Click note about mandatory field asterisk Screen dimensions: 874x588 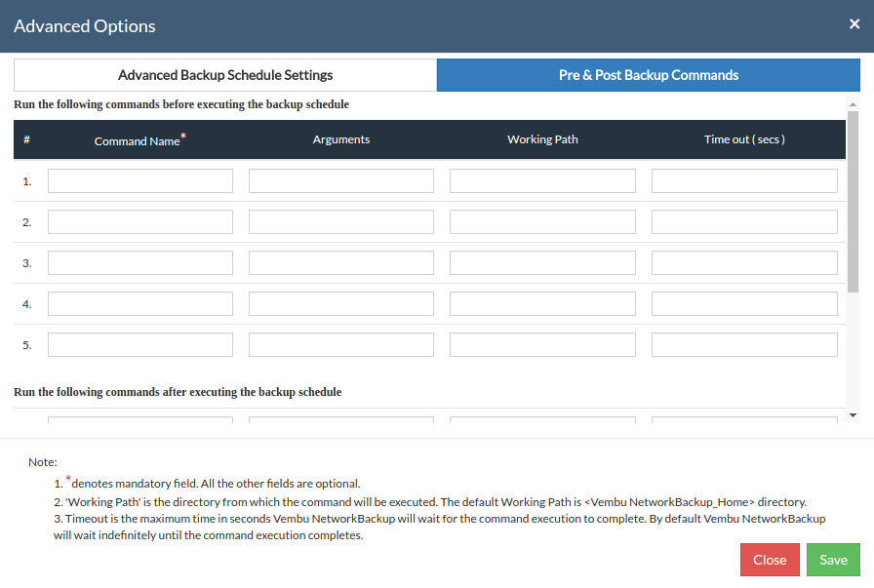click(208, 483)
